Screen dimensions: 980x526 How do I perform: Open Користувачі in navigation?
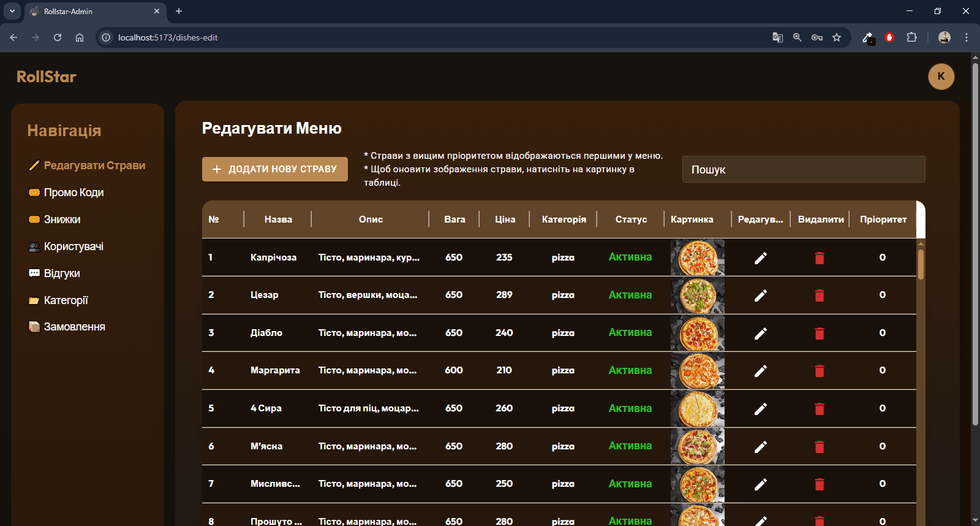(x=66, y=246)
